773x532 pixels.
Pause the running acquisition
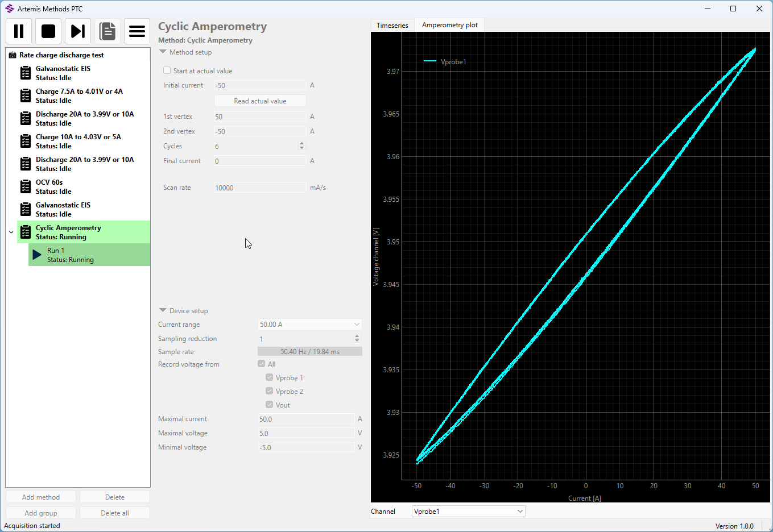coord(19,31)
